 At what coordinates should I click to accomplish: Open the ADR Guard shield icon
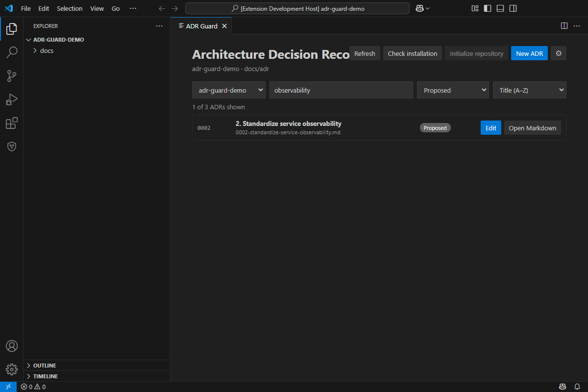pos(12,147)
